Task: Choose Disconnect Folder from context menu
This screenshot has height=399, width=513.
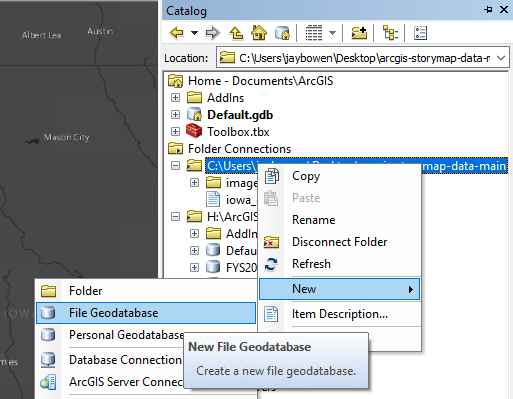Action: [340, 242]
